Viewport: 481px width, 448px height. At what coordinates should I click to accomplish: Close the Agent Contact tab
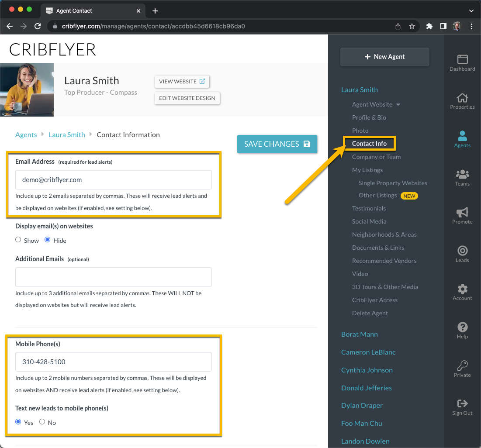tap(138, 11)
